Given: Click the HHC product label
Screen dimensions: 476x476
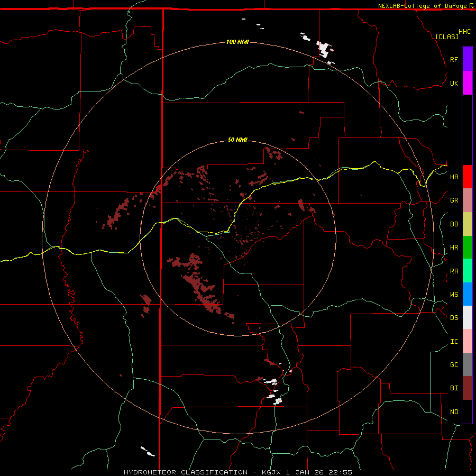Looking at the screenshot, I should pos(464,31).
